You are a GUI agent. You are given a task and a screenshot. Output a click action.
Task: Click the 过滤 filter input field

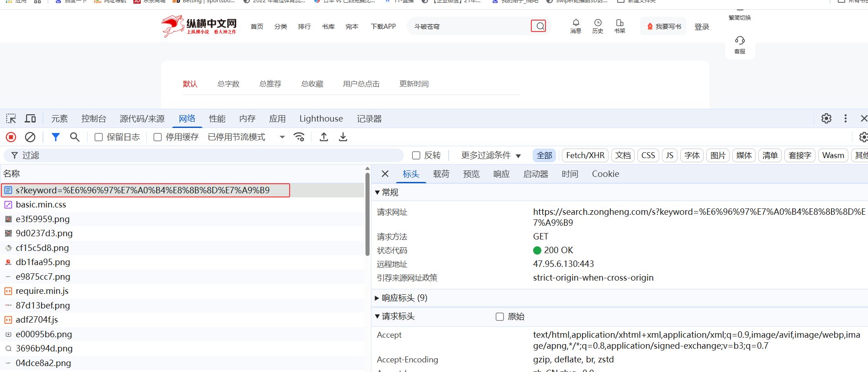pyautogui.click(x=204, y=155)
